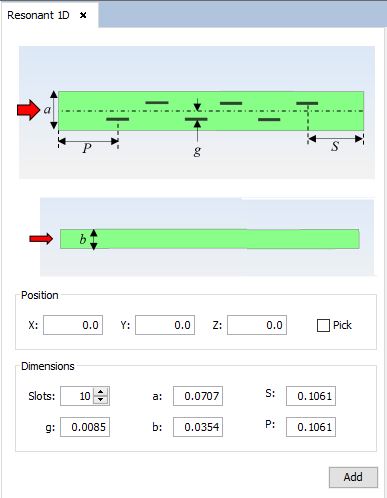The image size is (387, 498).
Task: Select the Resonant 1D tab
Action: click(x=38, y=15)
